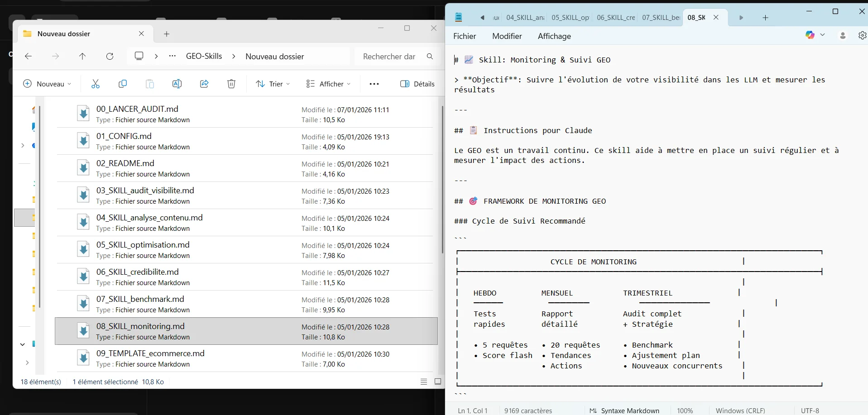Expand the chevron before the breadcrumb ellipsis
The width and height of the screenshot is (868, 415).
[x=156, y=57]
